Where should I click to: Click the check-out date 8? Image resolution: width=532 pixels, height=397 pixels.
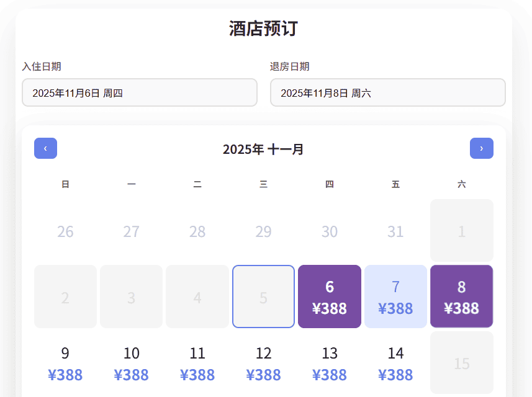pos(461,296)
